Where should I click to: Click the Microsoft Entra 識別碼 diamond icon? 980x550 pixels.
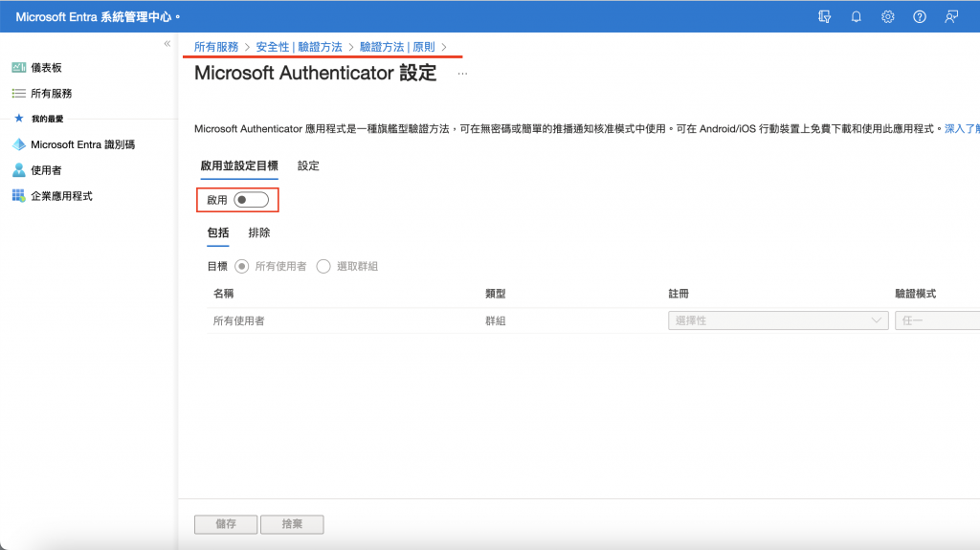pyautogui.click(x=19, y=144)
